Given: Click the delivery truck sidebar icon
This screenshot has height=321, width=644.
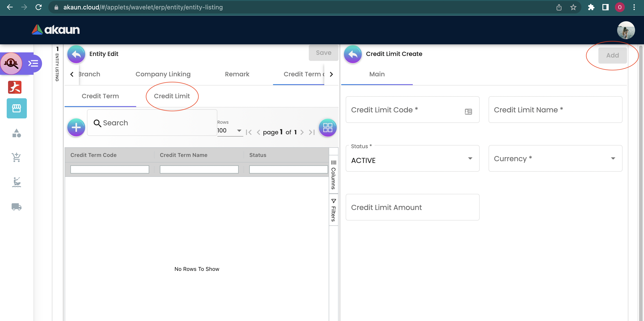Looking at the screenshot, I should point(17,207).
